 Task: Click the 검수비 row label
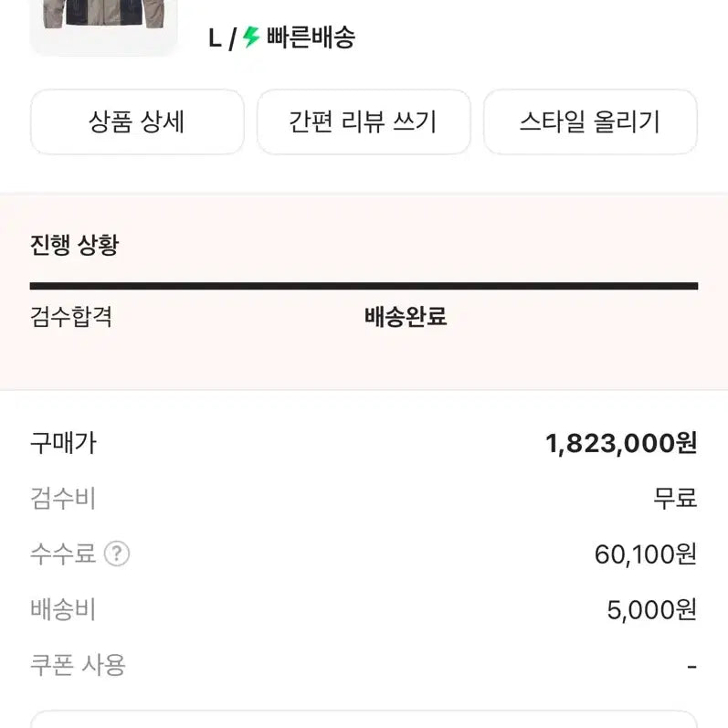coord(63,499)
